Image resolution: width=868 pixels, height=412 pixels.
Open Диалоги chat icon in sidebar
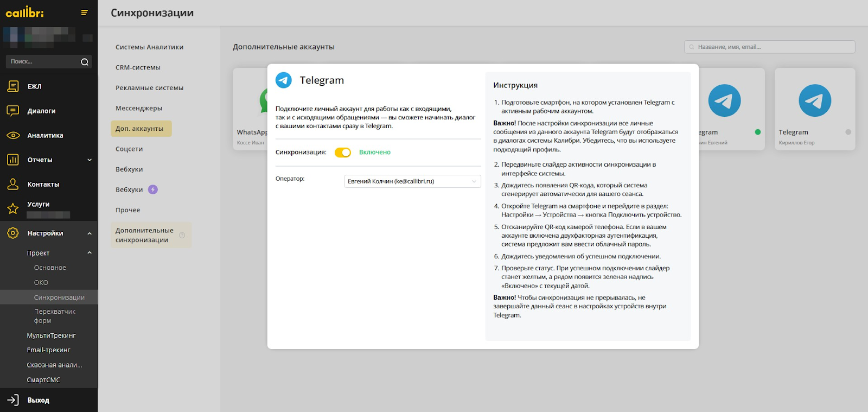[13, 111]
